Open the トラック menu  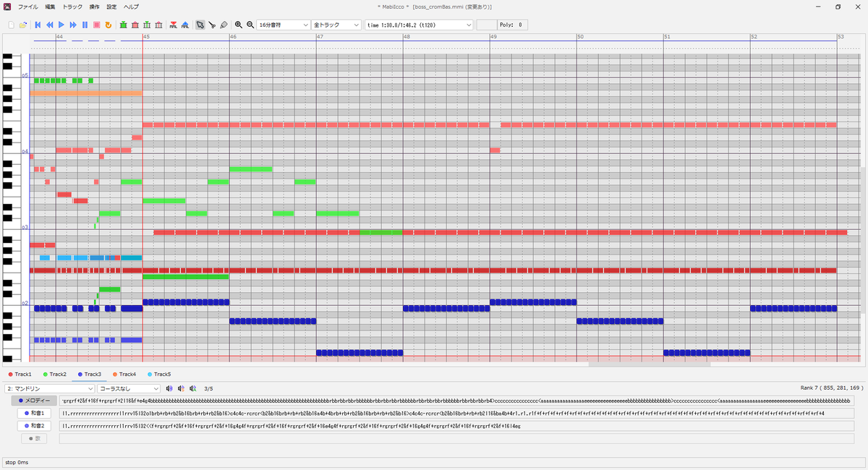point(72,7)
